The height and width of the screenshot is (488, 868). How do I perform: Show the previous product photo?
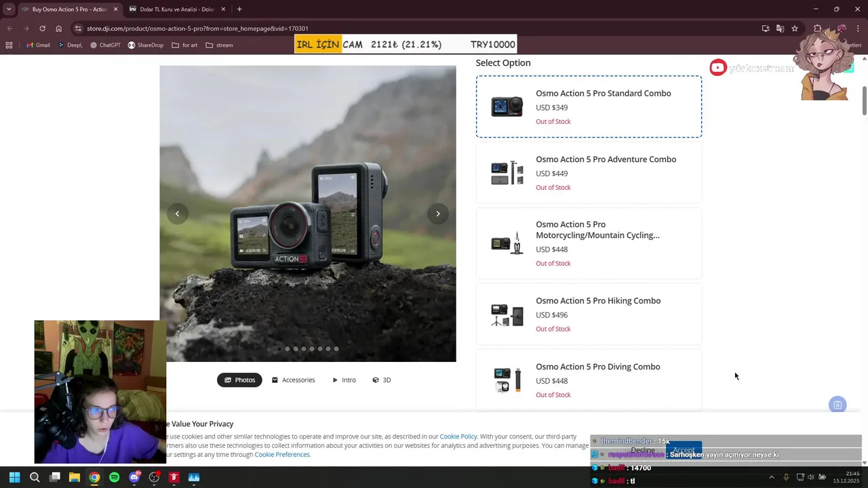coord(177,213)
